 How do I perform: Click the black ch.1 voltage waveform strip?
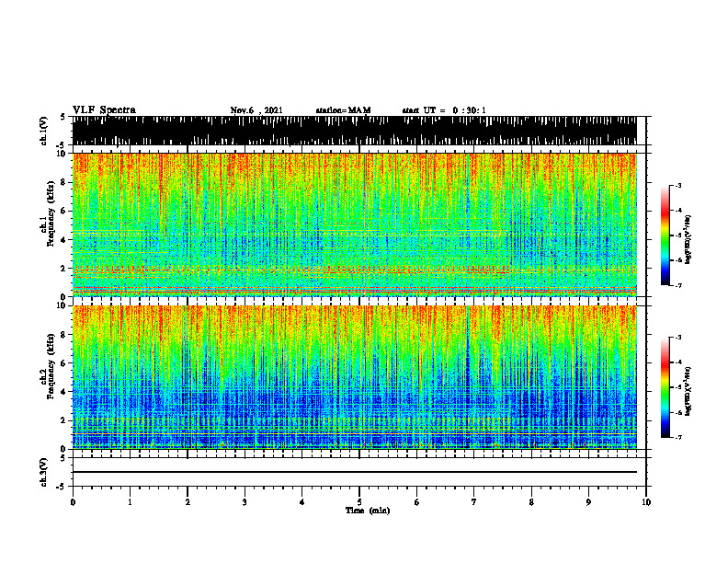(354, 131)
